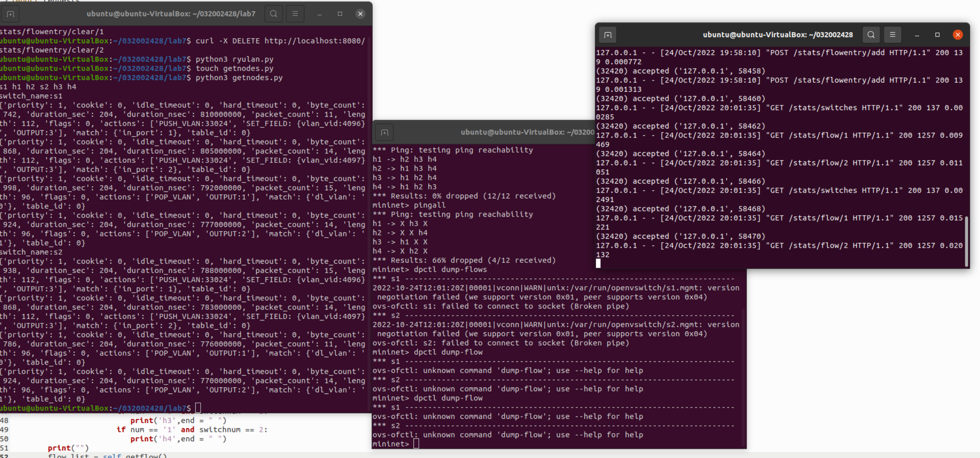This screenshot has width=980, height=458.
Task: Close HTTP log terminal with red button
Action: (958, 35)
